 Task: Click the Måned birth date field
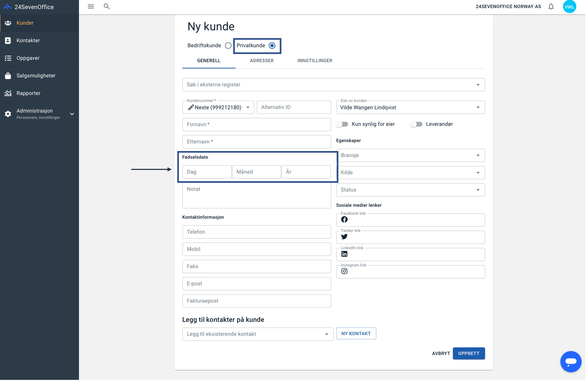[256, 172]
